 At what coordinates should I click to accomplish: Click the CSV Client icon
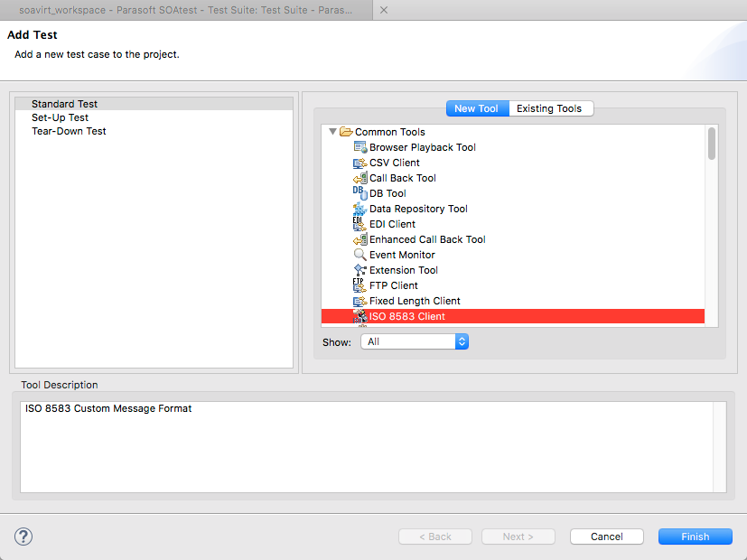point(360,163)
